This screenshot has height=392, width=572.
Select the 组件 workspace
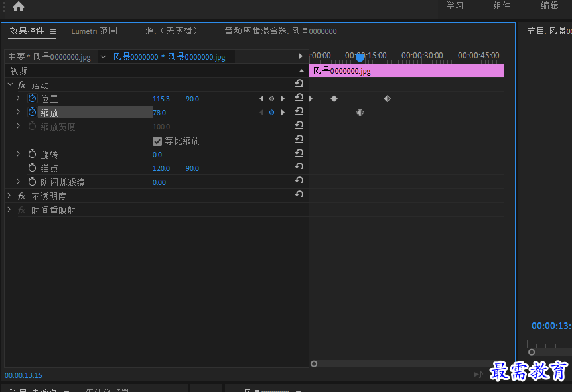pos(502,5)
